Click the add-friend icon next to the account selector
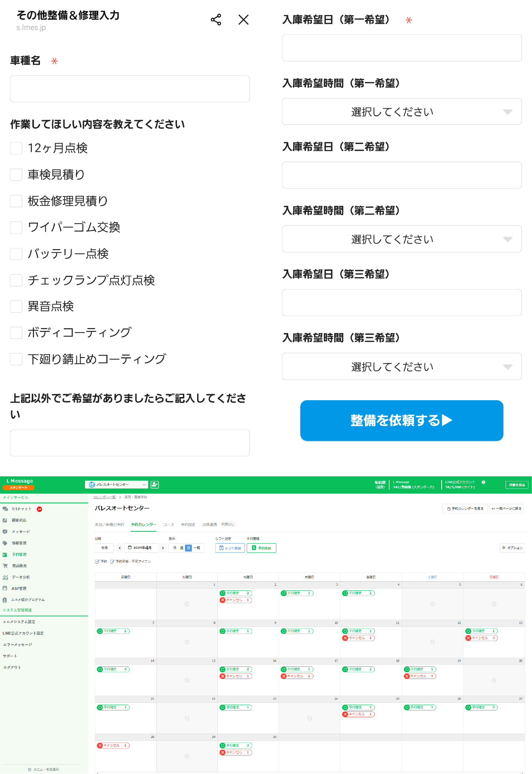The height and width of the screenshot is (774, 532). coord(155,485)
